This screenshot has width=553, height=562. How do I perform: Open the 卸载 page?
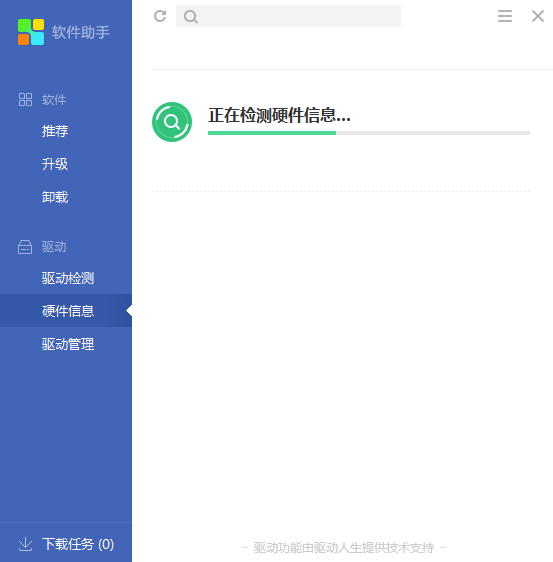pos(55,197)
